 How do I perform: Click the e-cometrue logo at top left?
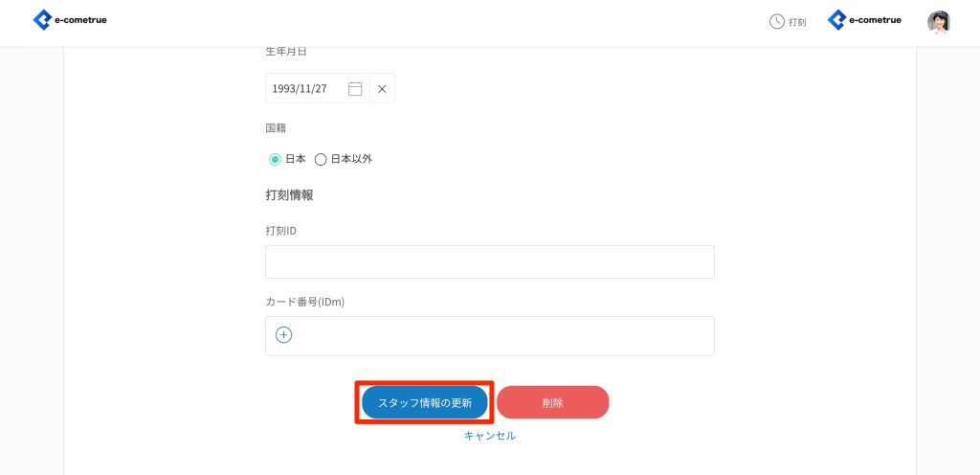(x=70, y=20)
